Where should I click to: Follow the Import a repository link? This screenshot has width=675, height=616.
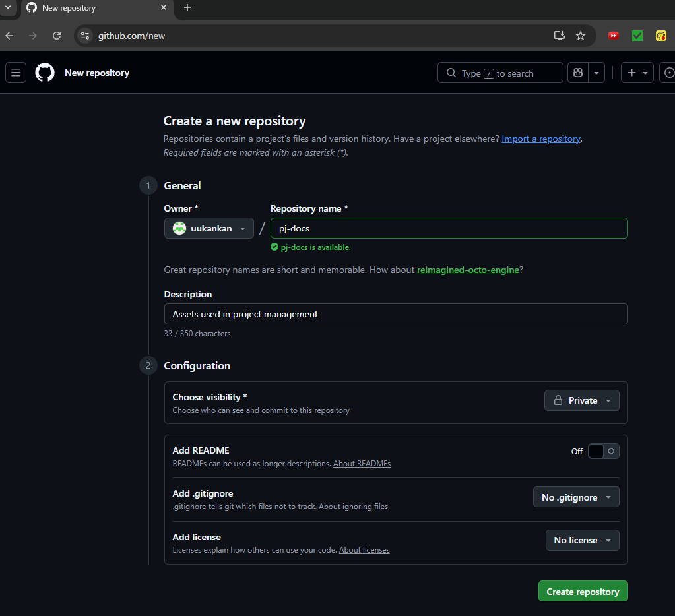click(541, 139)
